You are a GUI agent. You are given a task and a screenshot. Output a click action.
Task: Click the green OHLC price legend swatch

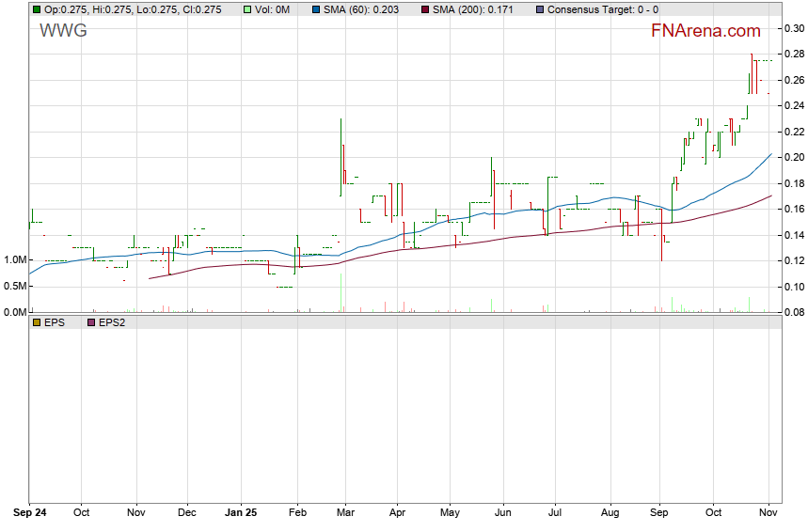pos(37,9)
